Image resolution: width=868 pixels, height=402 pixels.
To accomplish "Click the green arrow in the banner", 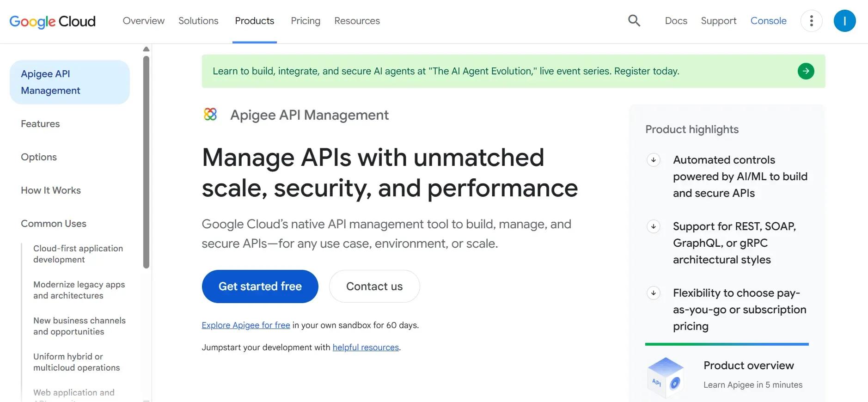I will click(x=806, y=71).
